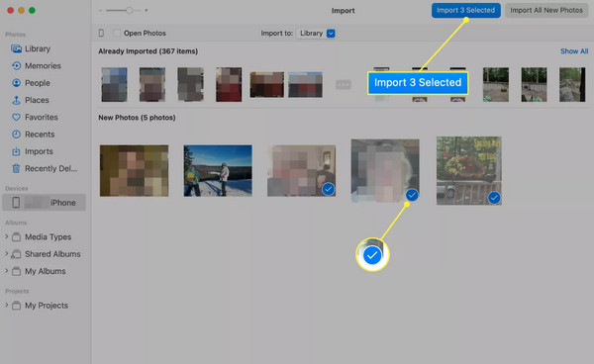Click the zoom-in plus icon

coord(147,11)
